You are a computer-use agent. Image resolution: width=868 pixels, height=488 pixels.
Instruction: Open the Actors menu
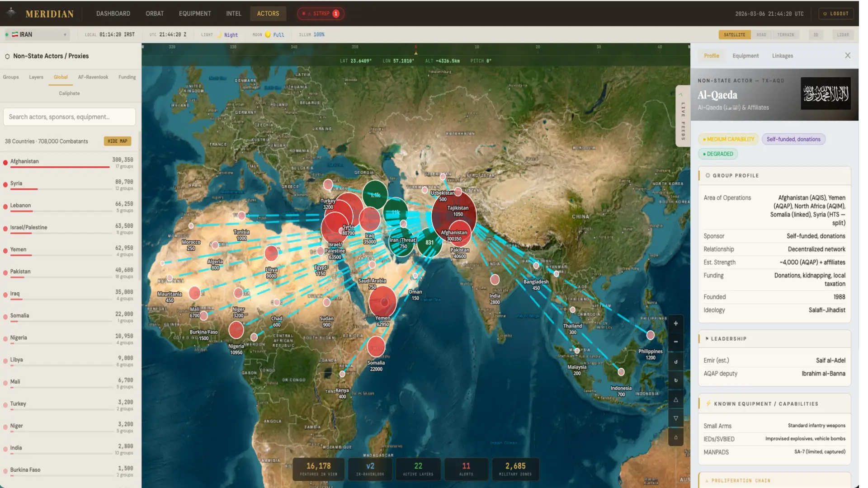(x=268, y=14)
